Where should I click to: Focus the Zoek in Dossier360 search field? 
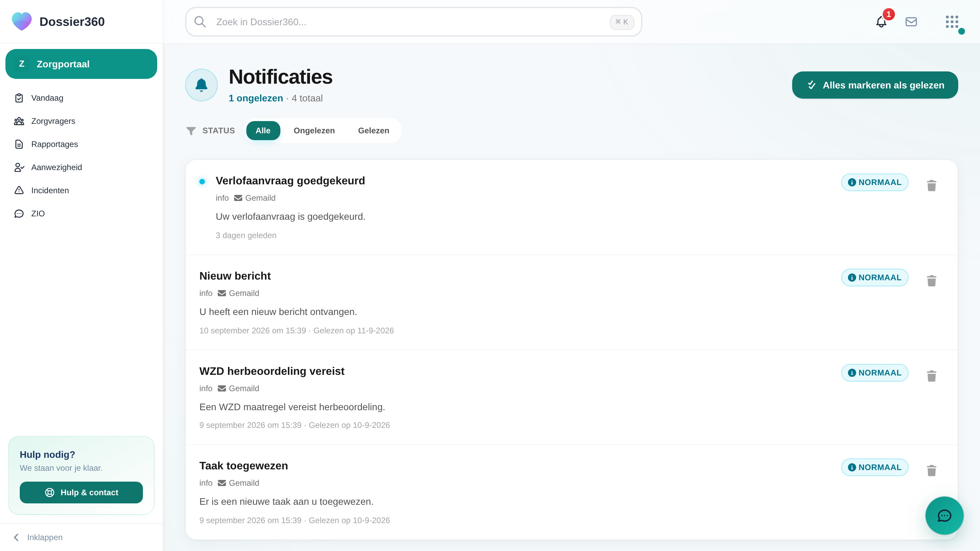(x=413, y=22)
